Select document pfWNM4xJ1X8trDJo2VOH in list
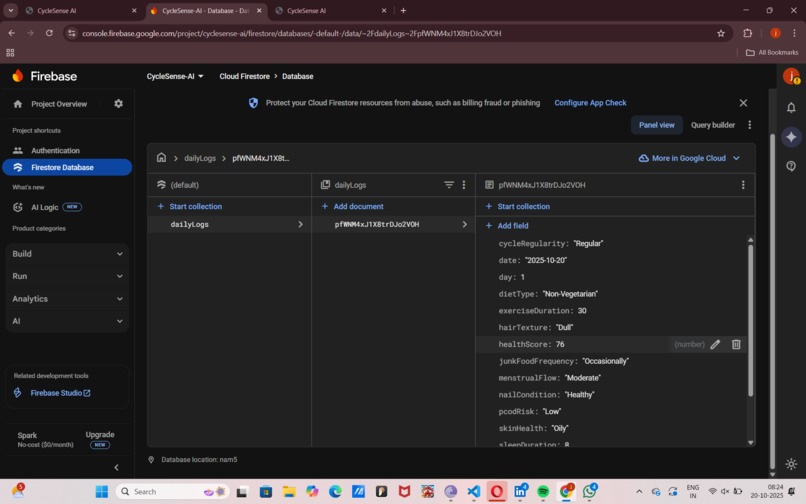Screen dimensions: 806x504 click(x=393, y=224)
